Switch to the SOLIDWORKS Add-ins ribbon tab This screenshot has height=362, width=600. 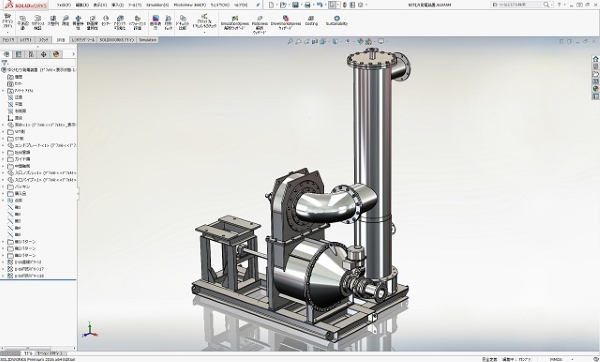pos(117,40)
